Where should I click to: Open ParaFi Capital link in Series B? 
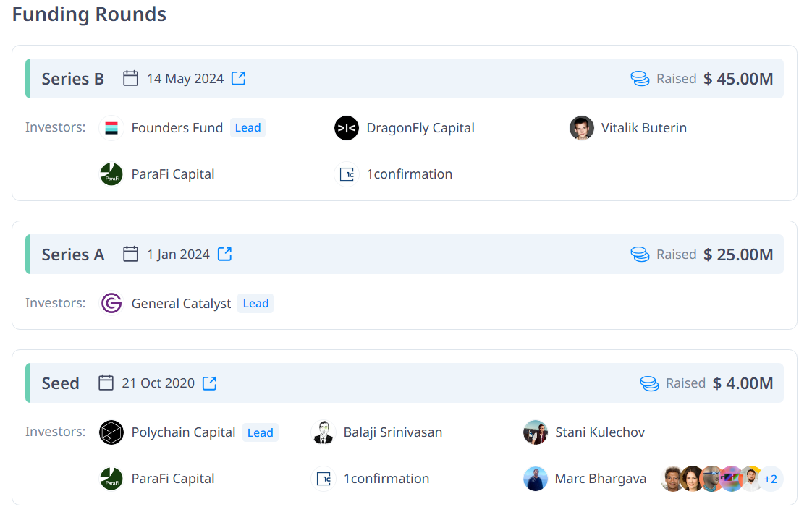point(173,174)
